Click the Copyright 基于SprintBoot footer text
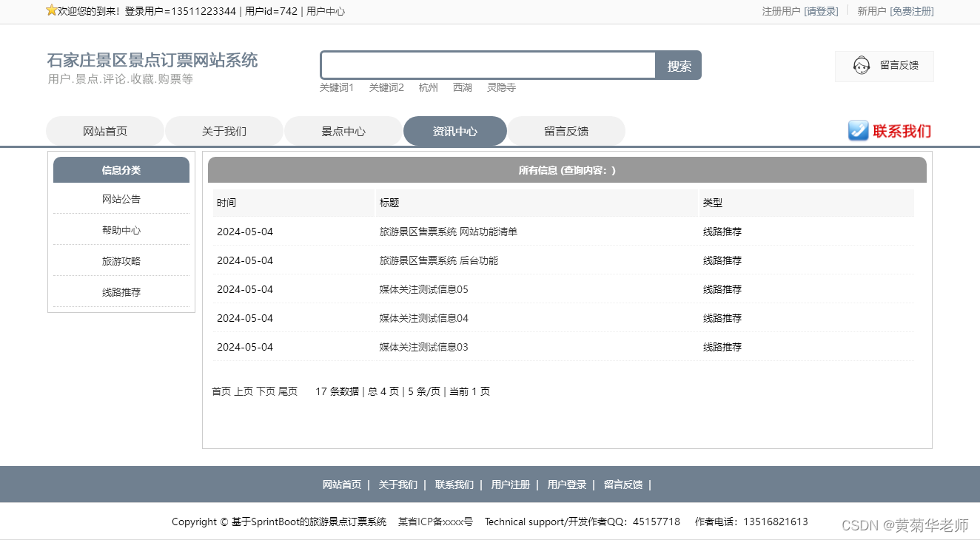The height and width of the screenshot is (540, 980). tap(279, 522)
